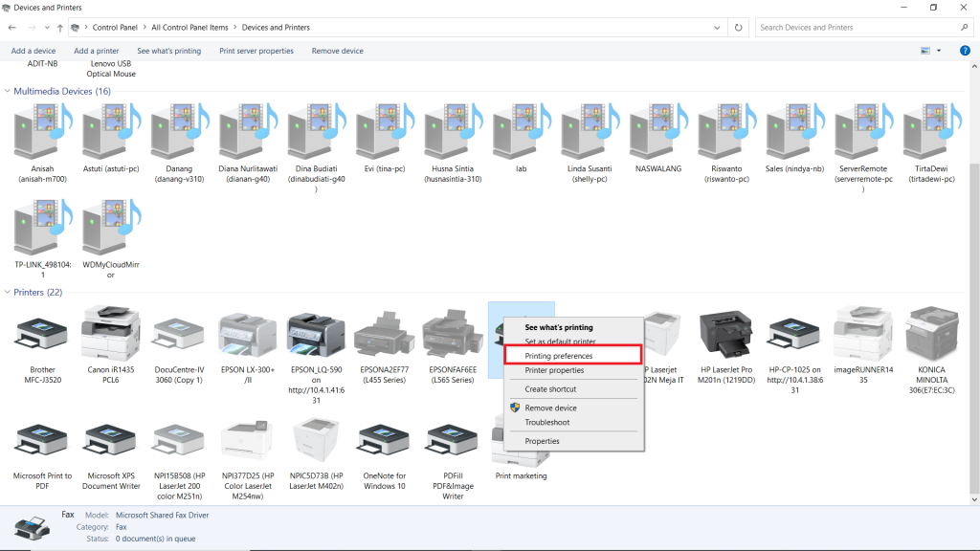Viewport: 980px width, 551px height.
Task: Click the help question mark icon
Action: (965, 51)
